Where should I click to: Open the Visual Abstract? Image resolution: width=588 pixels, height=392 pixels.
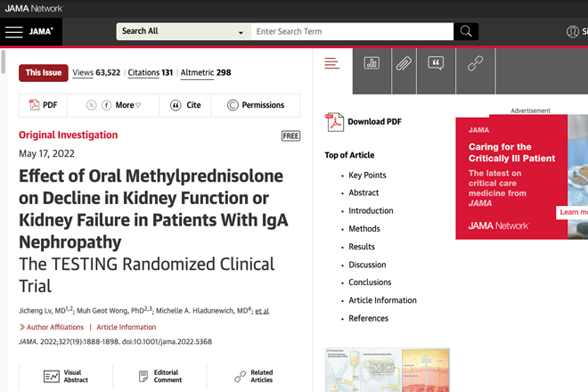click(66, 376)
